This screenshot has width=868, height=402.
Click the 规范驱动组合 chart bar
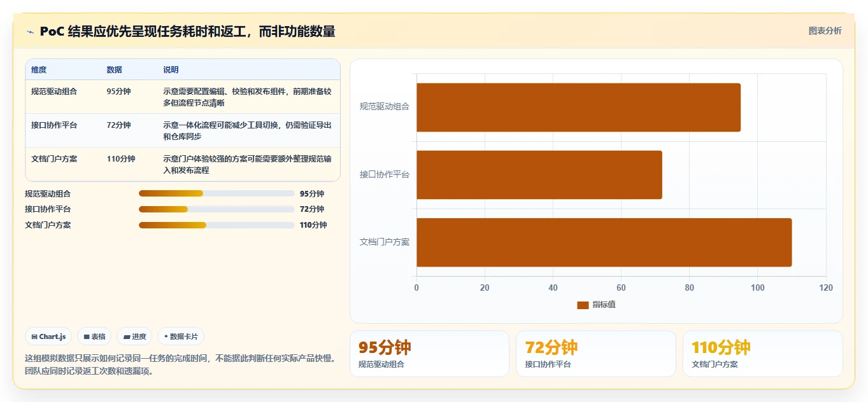578,107
